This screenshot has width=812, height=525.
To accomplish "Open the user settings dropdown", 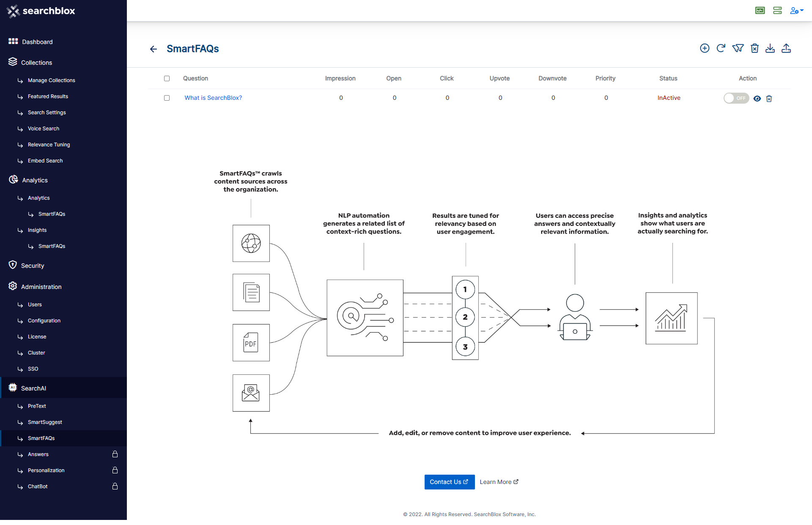I will (796, 11).
